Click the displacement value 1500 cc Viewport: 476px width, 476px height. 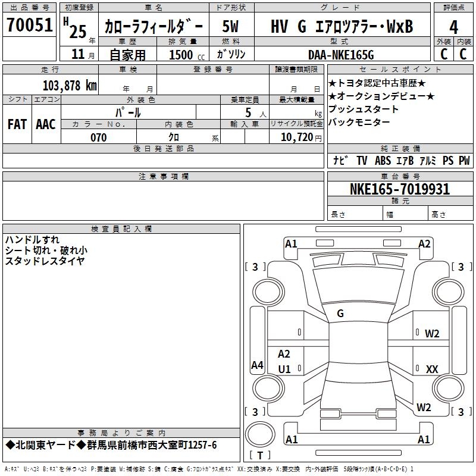coord(187,55)
